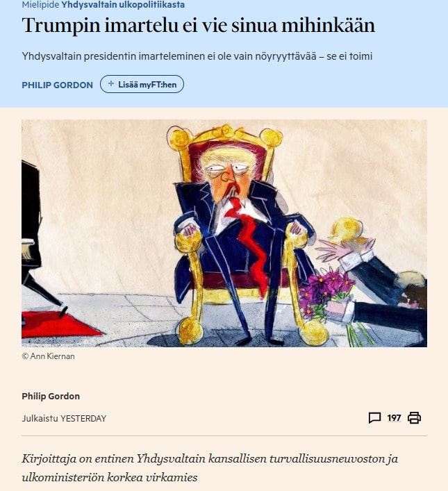Click the © Ann Kiernan image credit

click(48, 356)
